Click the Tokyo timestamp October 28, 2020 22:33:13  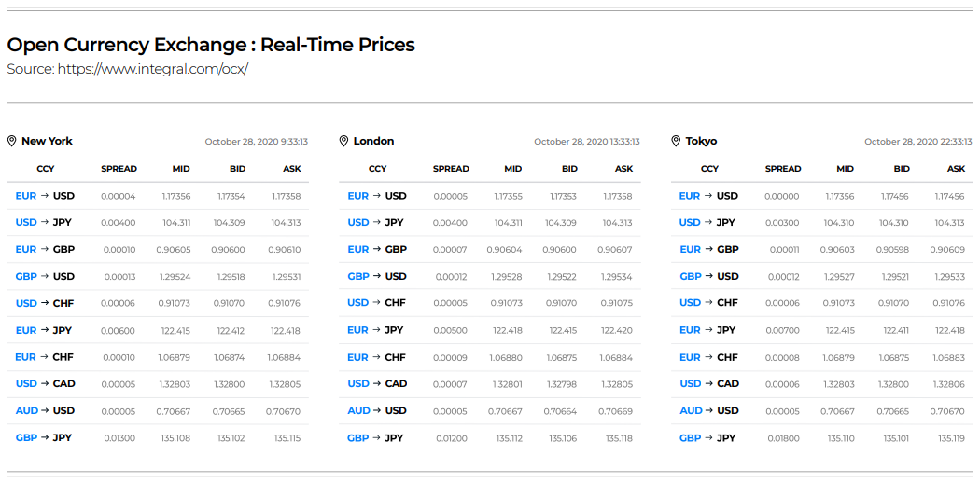(x=918, y=142)
